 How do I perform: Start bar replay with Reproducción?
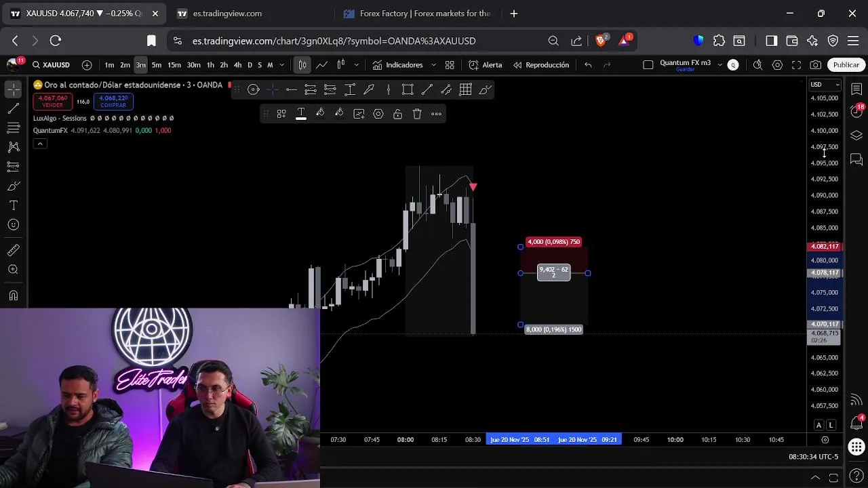tap(541, 65)
